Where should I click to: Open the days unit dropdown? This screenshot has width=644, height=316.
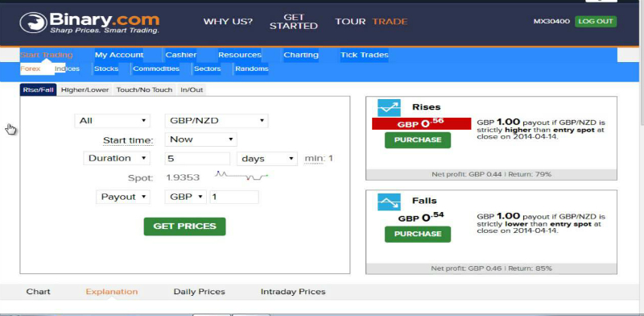coord(267,159)
